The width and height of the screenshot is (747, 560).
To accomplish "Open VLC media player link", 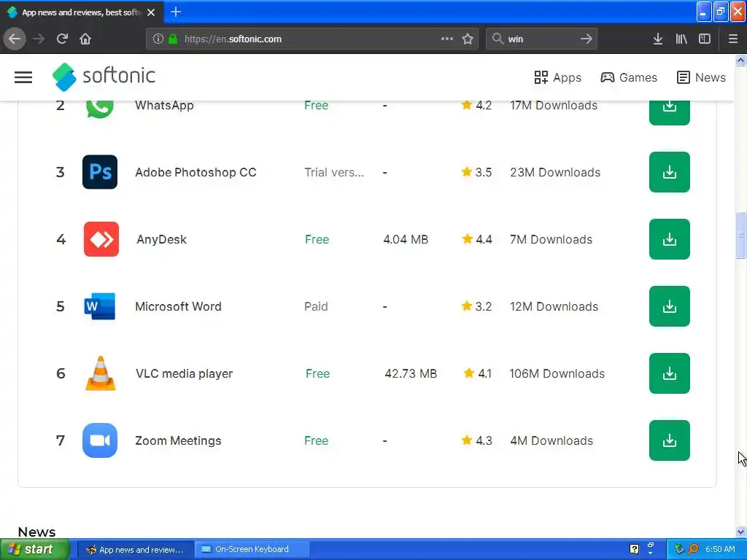I will [185, 374].
